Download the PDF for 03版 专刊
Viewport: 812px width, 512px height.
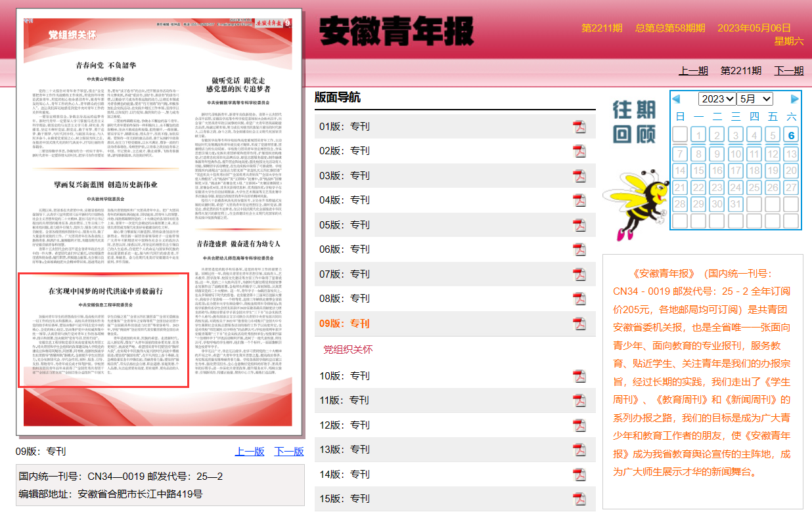click(579, 176)
